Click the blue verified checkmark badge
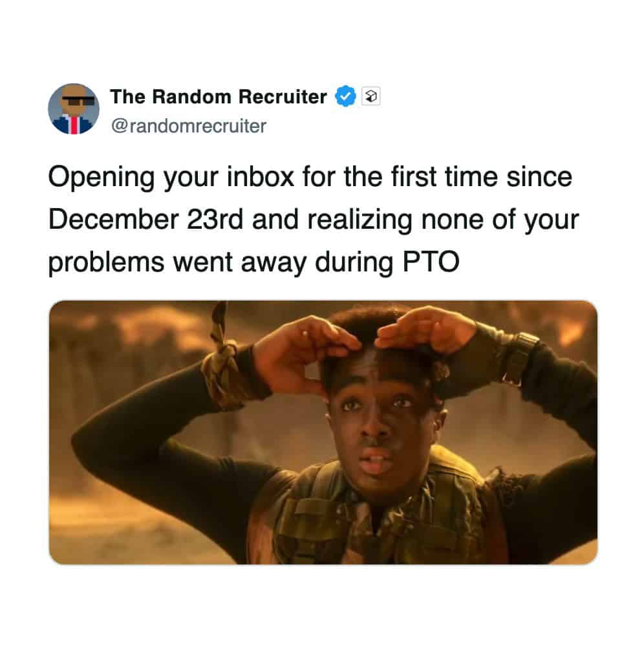This screenshot has width=644, height=645. coord(346,97)
